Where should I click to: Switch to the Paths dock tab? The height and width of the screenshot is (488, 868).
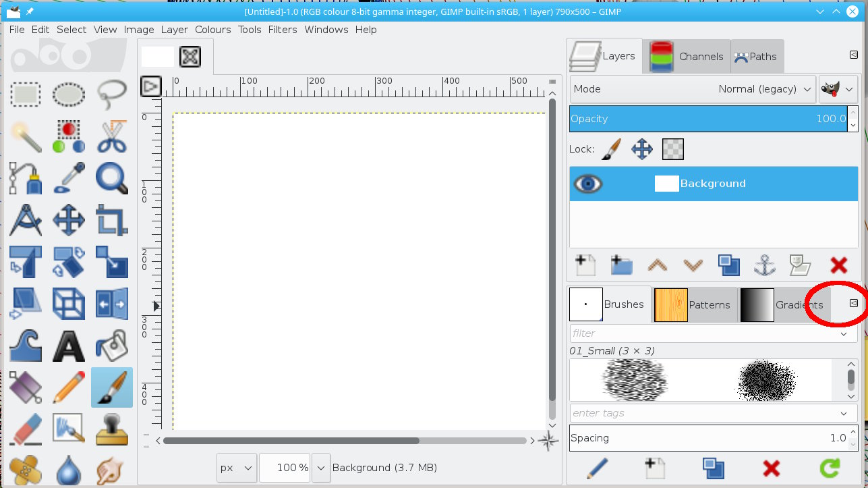757,57
